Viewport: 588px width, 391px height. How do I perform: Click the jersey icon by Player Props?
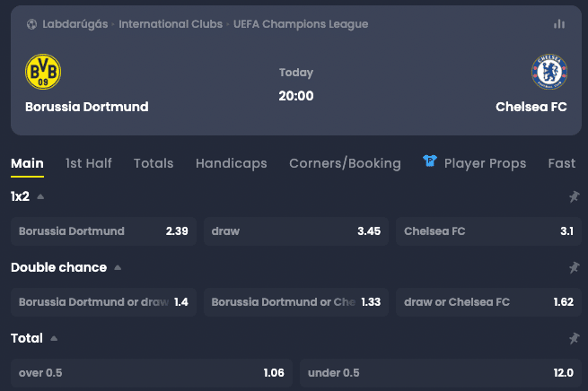[x=430, y=162]
